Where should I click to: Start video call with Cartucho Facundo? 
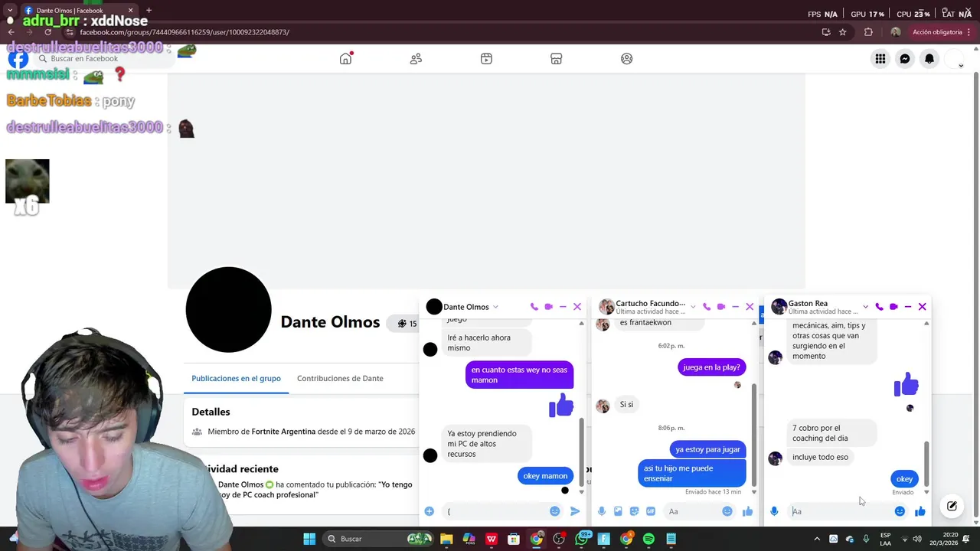pos(720,307)
